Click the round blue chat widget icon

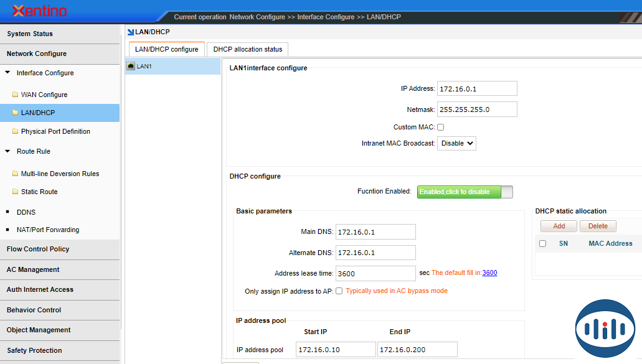tap(605, 329)
